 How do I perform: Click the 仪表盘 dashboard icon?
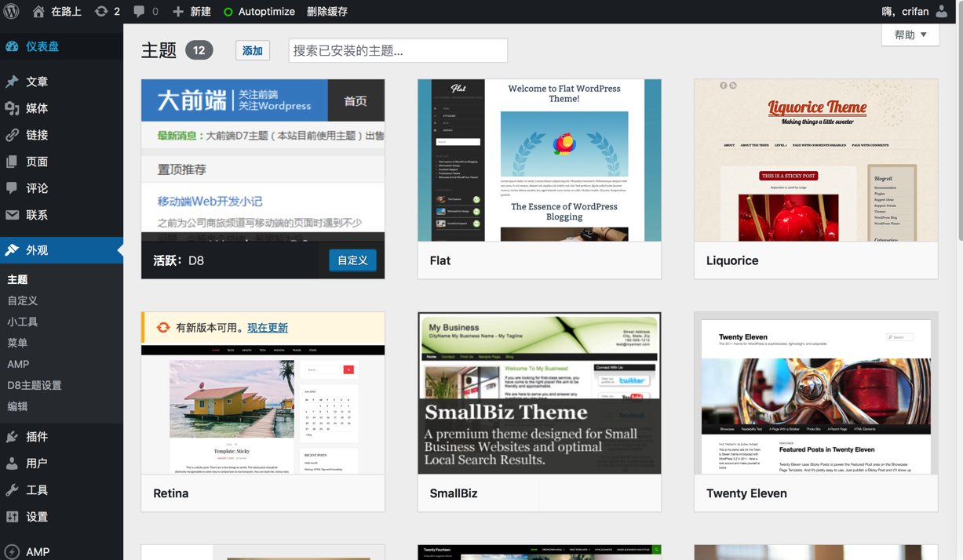click(12, 46)
